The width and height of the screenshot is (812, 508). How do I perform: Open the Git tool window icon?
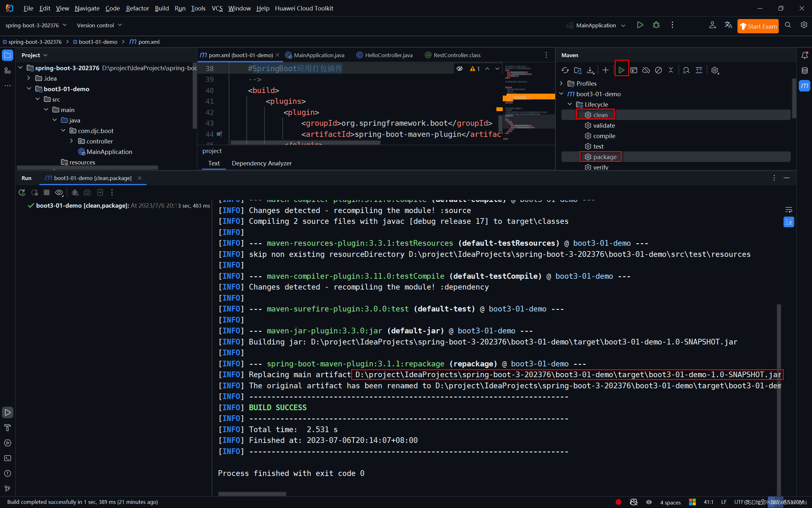tap(7, 489)
